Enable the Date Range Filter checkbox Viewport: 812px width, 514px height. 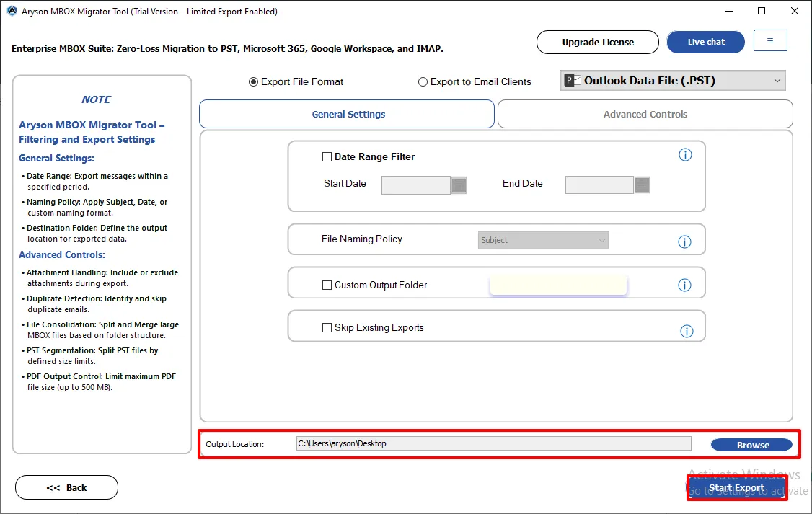click(327, 157)
